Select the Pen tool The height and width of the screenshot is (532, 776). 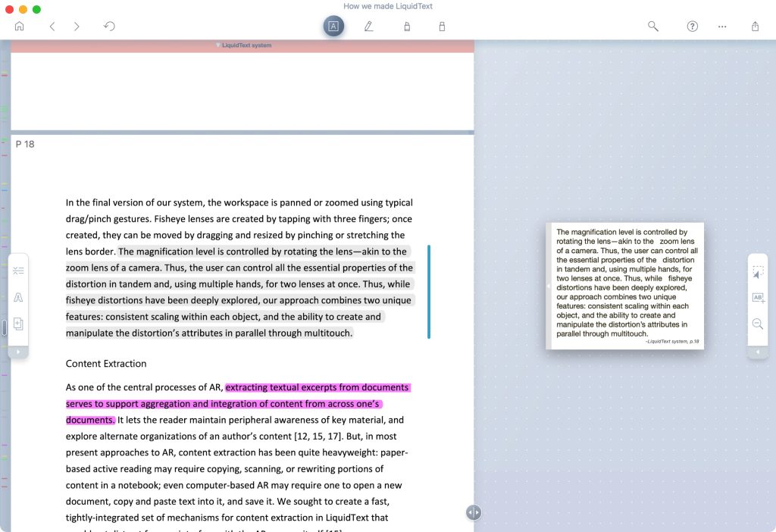(x=369, y=27)
